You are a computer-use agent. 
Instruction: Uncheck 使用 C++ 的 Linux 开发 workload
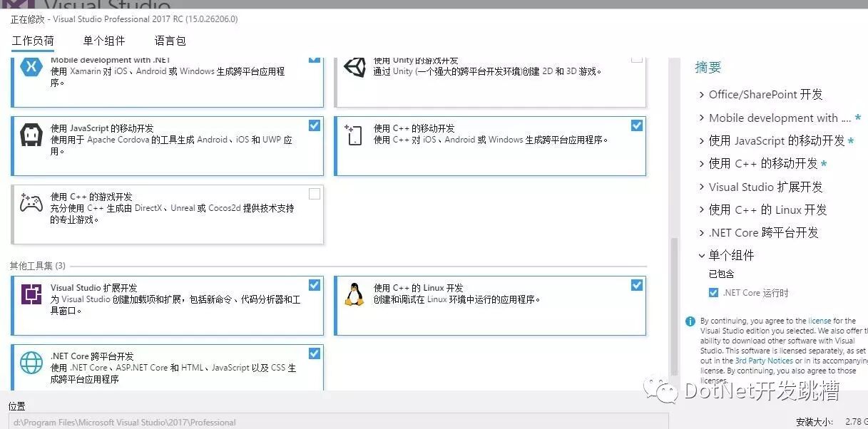point(637,285)
